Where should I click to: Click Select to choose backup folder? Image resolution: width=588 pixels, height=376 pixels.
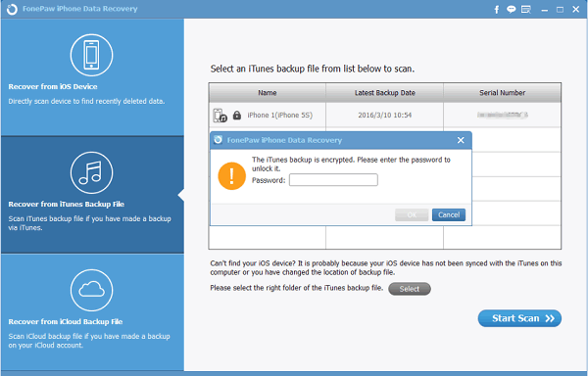pos(410,289)
